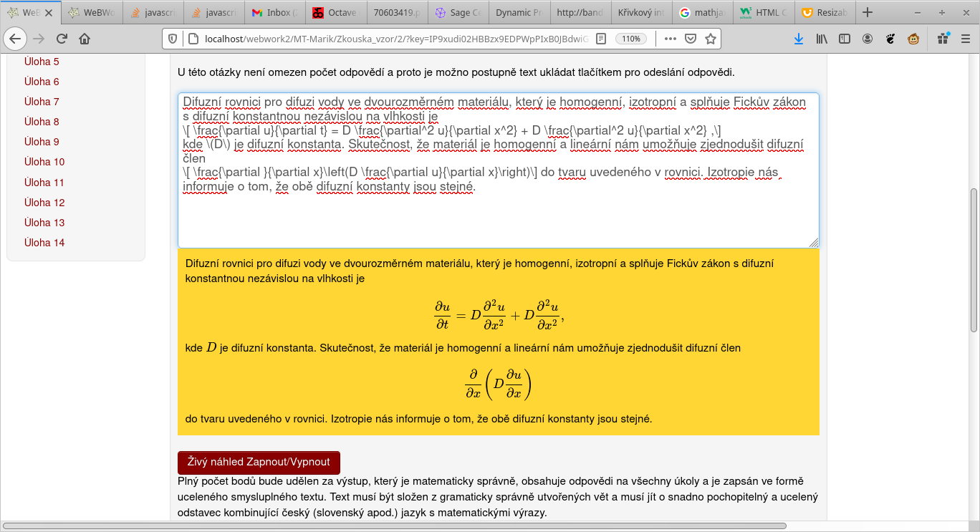Viewport: 980px width, 532px height.
Task: Open the downloads panel
Action: coord(799,39)
